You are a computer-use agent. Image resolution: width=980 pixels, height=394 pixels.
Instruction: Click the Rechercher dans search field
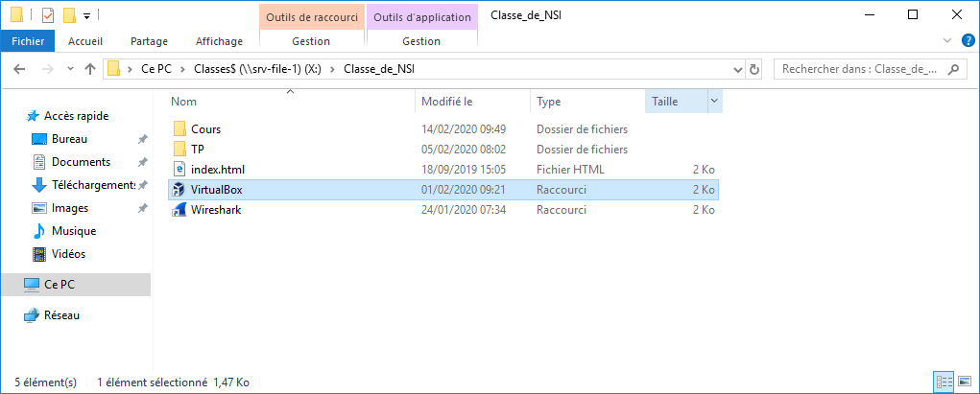859,69
